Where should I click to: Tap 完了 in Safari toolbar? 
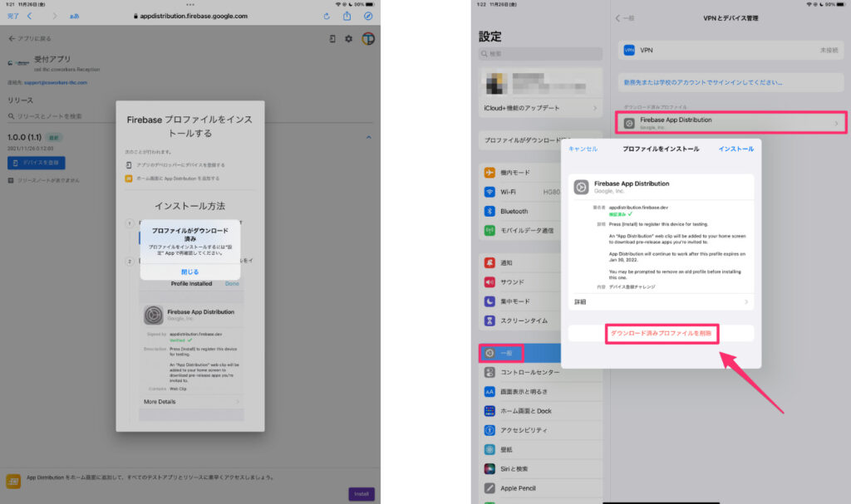point(13,17)
